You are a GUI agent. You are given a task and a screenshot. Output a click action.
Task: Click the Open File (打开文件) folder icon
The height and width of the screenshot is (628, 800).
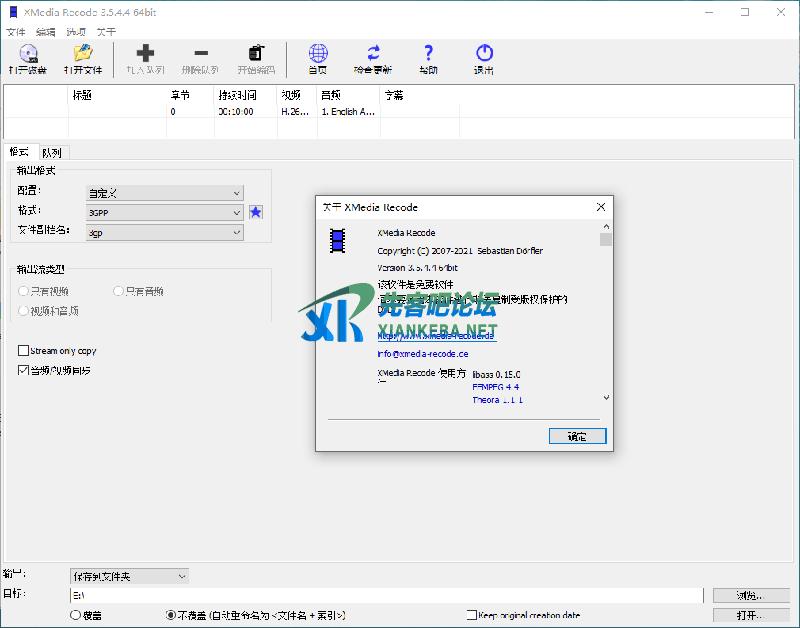[83, 54]
